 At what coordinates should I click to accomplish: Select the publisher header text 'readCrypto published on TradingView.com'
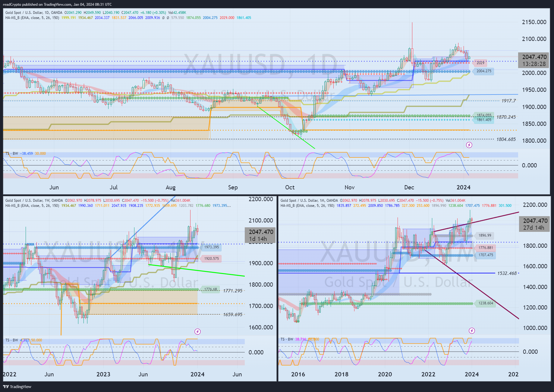pyautogui.click(x=37, y=5)
